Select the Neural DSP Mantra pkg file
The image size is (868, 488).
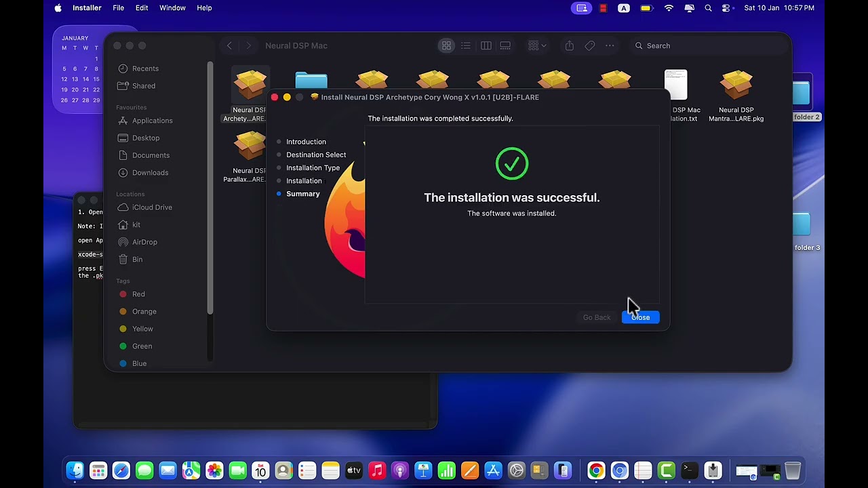click(736, 96)
